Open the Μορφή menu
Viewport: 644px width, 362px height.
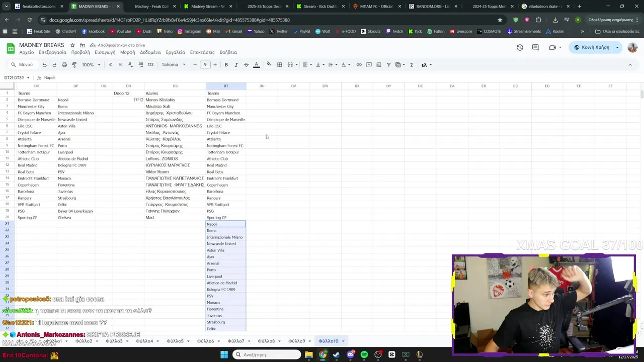127,52
